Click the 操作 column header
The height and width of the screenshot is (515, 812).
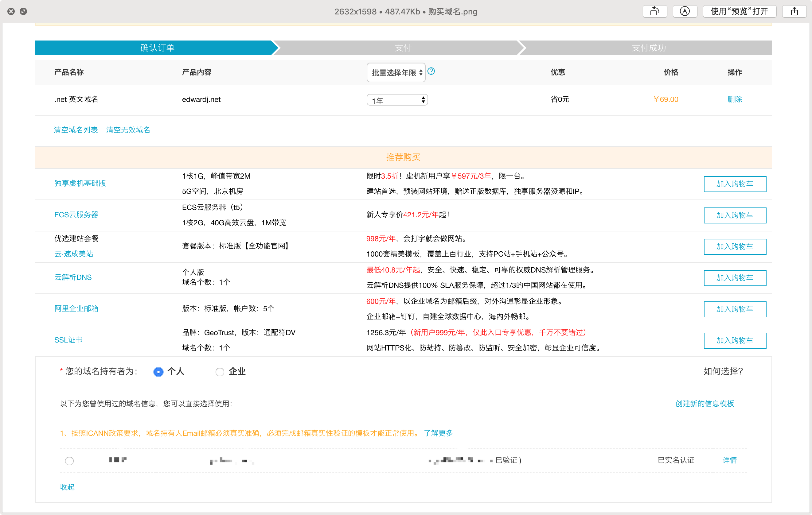coord(734,72)
